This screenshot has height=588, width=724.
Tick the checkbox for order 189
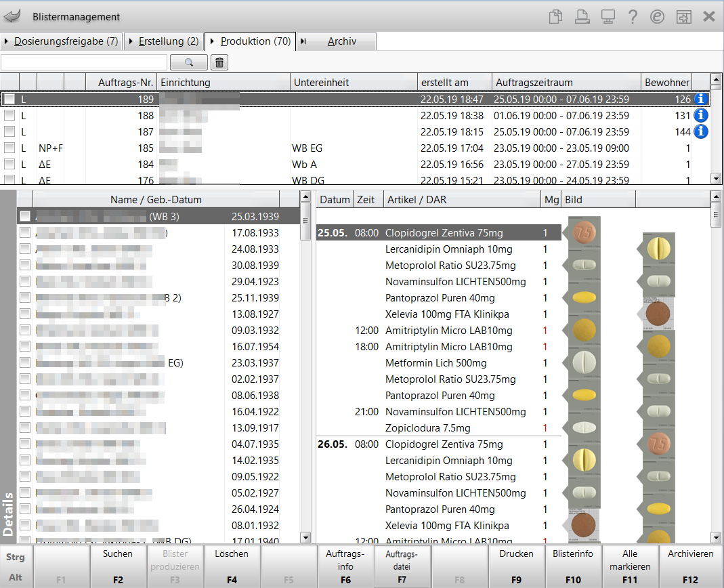pos(9,99)
